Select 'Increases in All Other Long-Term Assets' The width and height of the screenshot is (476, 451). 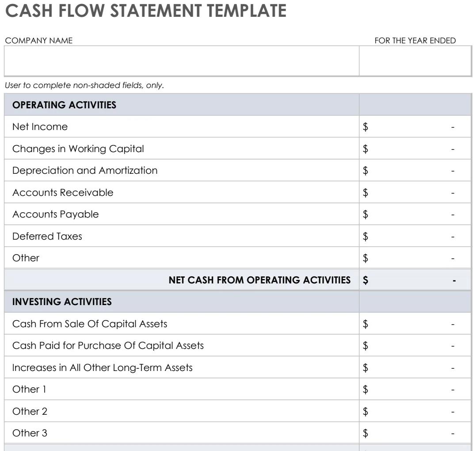point(102,367)
